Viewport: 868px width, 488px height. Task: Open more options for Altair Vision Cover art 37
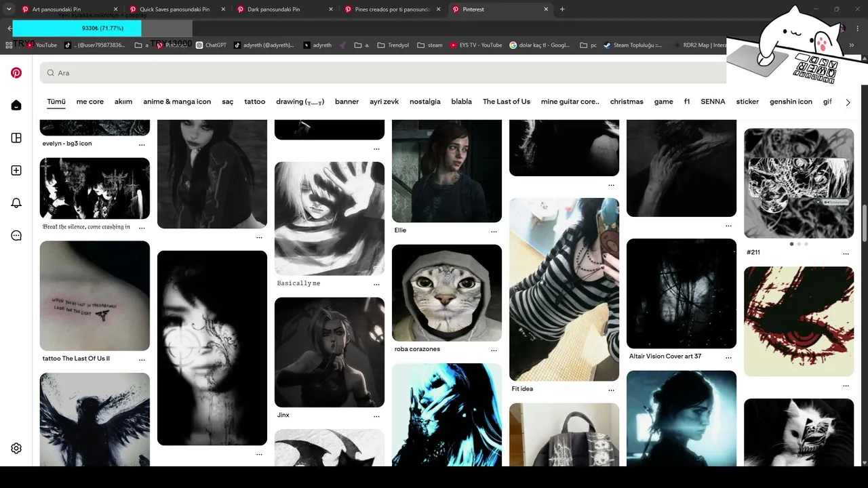728,357
